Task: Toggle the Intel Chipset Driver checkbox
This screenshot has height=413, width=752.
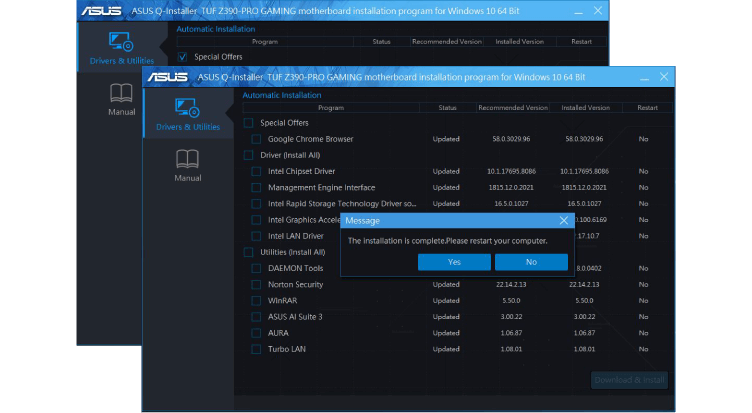Action: (x=256, y=171)
